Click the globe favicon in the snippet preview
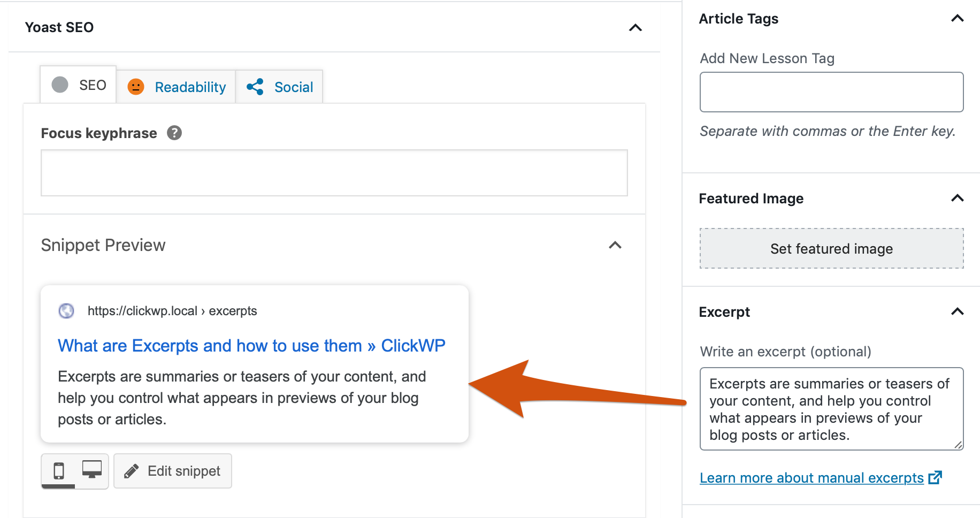980x518 pixels. pyautogui.click(x=66, y=310)
